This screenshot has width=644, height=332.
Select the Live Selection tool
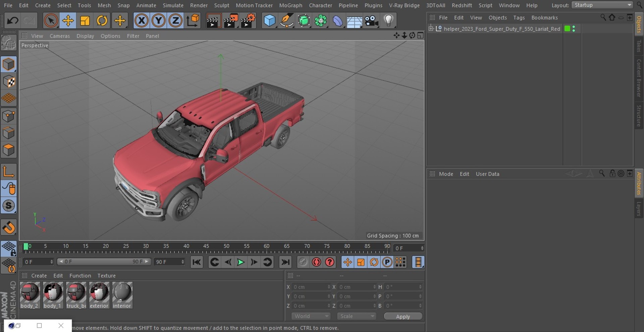coord(51,21)
